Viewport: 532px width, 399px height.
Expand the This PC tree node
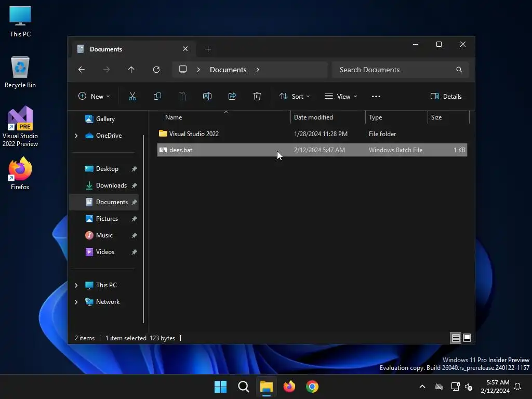click(76, 285)
